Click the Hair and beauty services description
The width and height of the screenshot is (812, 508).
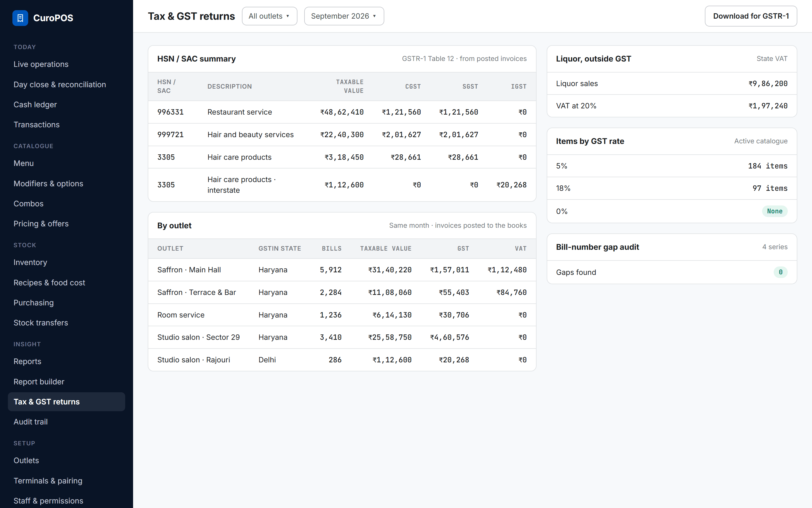pos(250,135)
